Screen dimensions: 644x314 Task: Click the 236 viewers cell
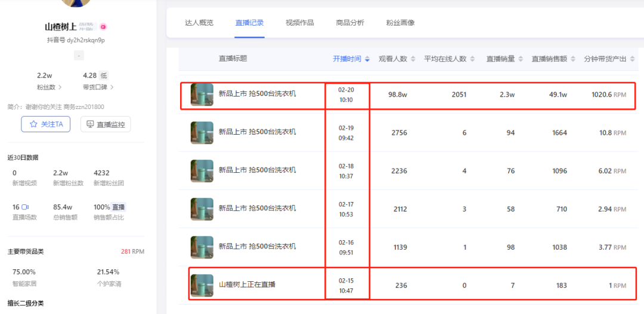click(401, 285)
